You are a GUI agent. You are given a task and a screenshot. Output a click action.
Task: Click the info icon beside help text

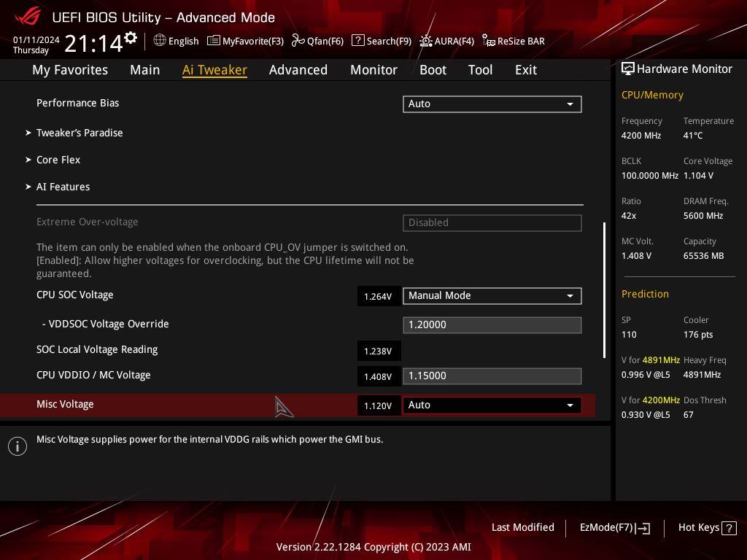pos(18,446)
